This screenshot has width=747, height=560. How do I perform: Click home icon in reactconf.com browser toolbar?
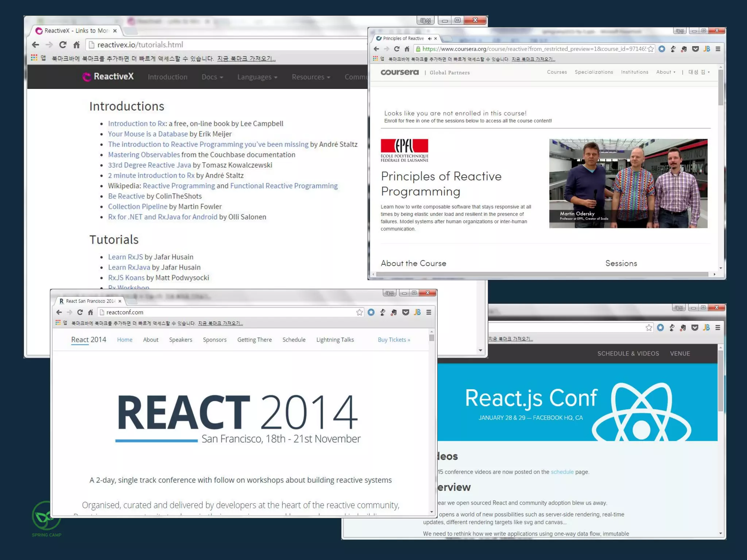[90, 312]
